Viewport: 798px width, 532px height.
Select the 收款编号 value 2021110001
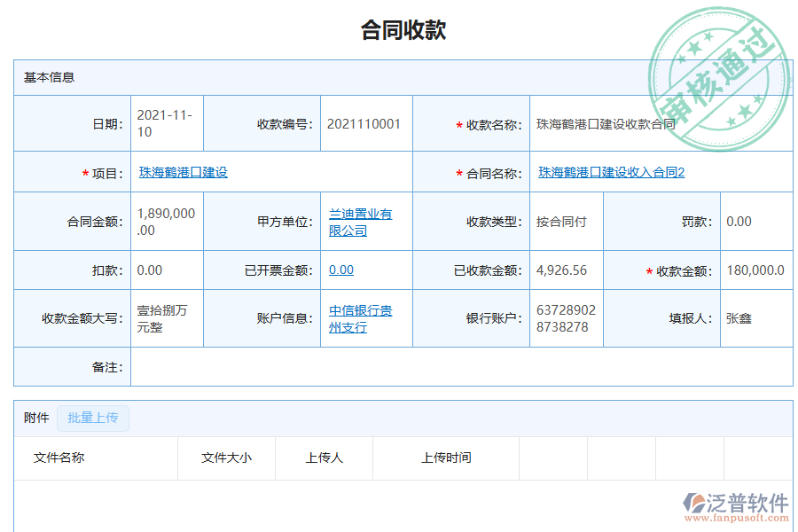[x=364, y=124]
